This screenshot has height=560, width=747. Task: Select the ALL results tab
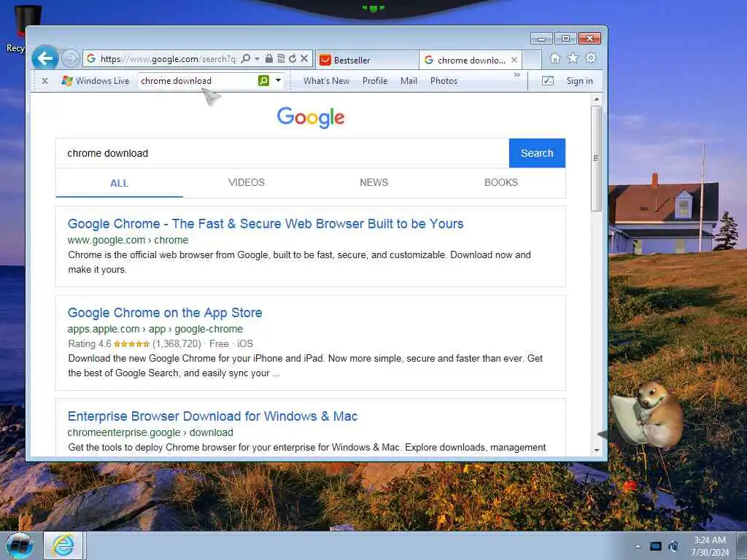pos(119,183)
